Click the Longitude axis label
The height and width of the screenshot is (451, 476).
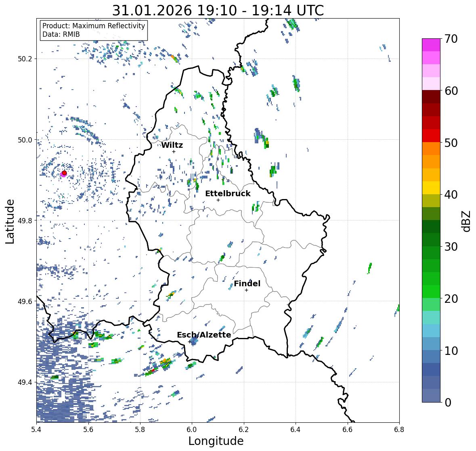pyautogui.click(x=216, y=441)
